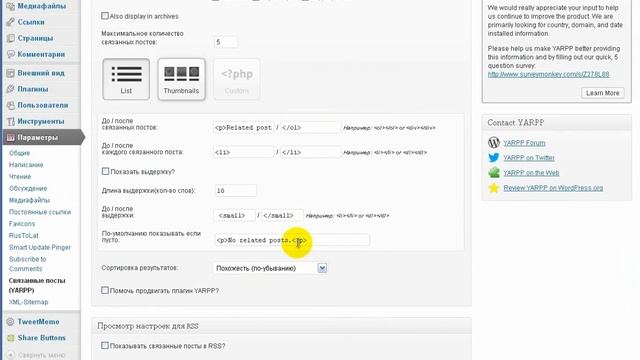
Task: Open the surveymonkey survey link
Action: click(x=548, y=74)
